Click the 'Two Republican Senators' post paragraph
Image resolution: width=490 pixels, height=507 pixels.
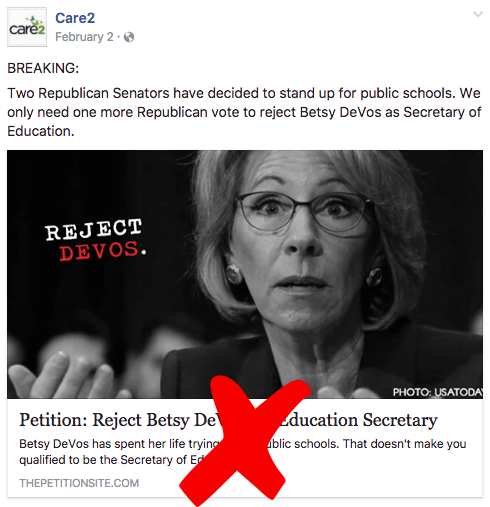tap(244, 112)
